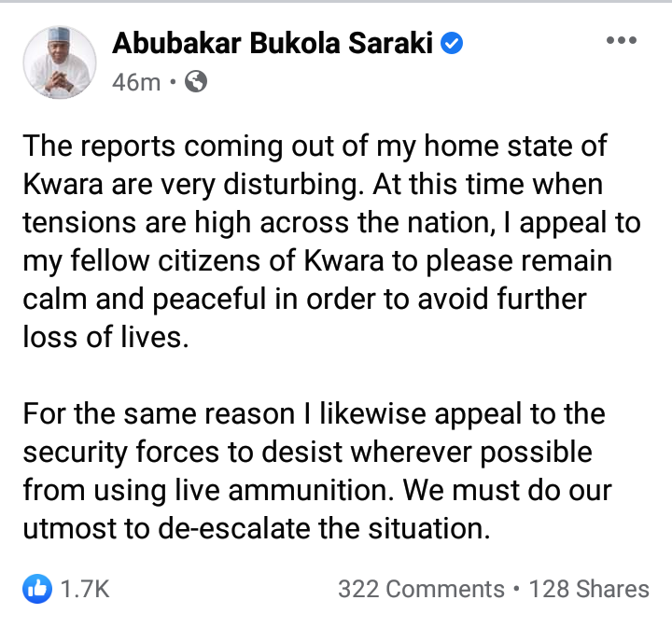Open the 322 Comments link
The image size is (672, 628).
(x=421, y=590)
